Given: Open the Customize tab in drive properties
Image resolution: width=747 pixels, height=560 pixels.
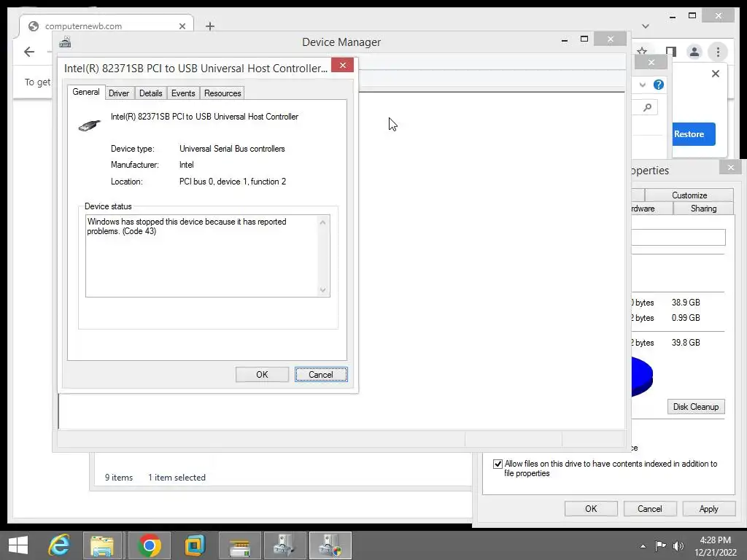Looking at the screenshot, I should (x=689, y=195).
